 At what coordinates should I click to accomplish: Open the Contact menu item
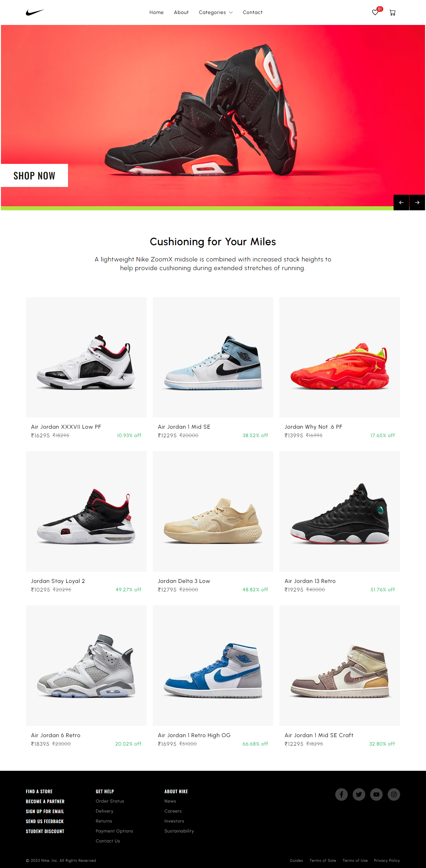coord(253,12)
